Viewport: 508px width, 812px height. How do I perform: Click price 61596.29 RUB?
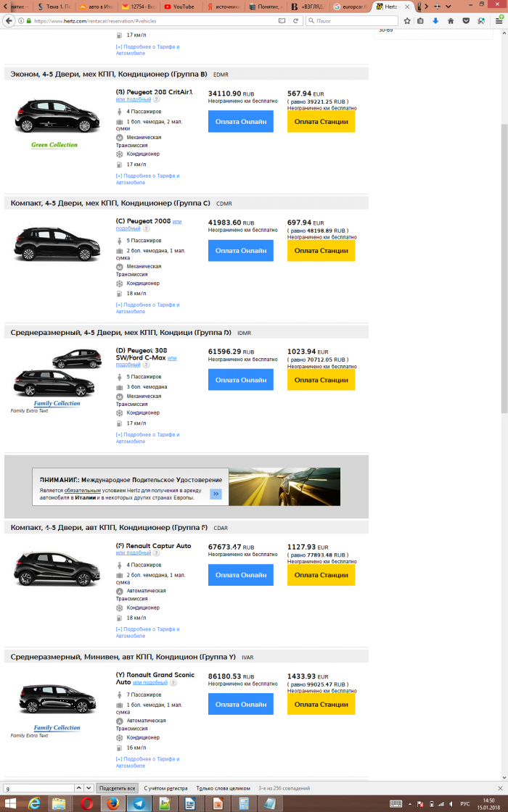[232, 352]
